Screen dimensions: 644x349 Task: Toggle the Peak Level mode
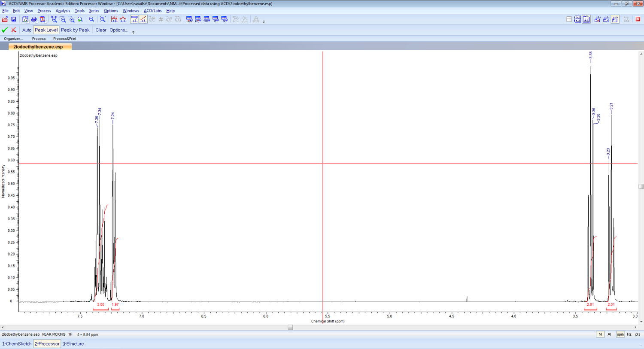coord(46,30)
